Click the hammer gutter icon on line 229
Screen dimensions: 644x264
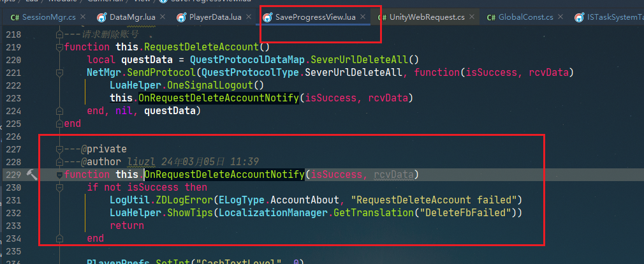[32, 175]
